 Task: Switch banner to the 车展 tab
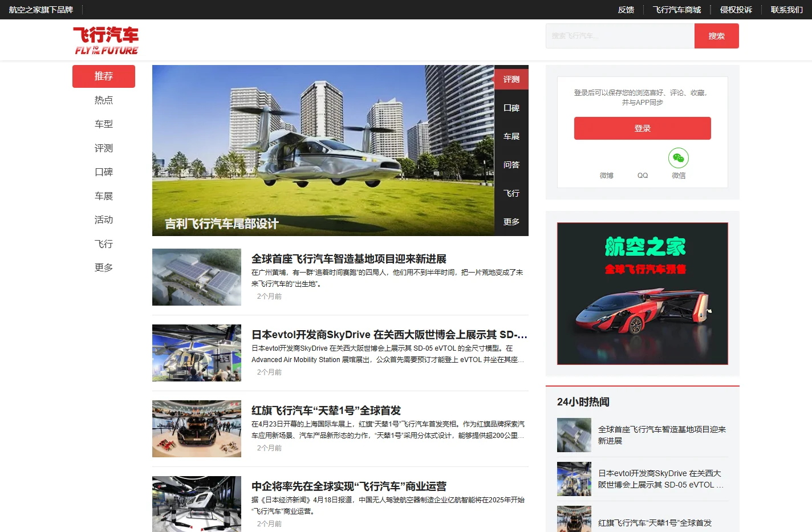pos(511,136)
